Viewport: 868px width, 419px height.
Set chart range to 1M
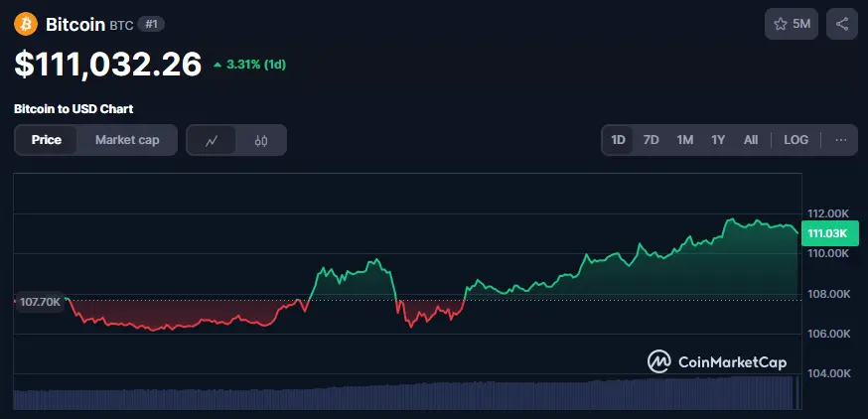pos(685,140)
